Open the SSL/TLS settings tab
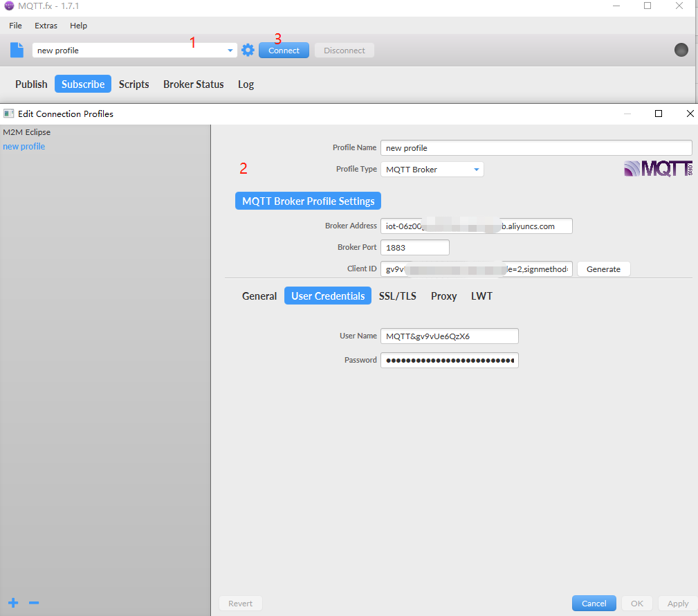Viewport: 698px width, 616px height. coord(398,296)
